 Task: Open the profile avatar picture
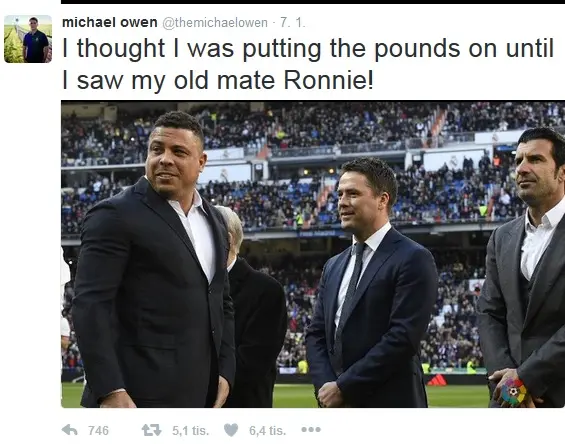[28, 39]
